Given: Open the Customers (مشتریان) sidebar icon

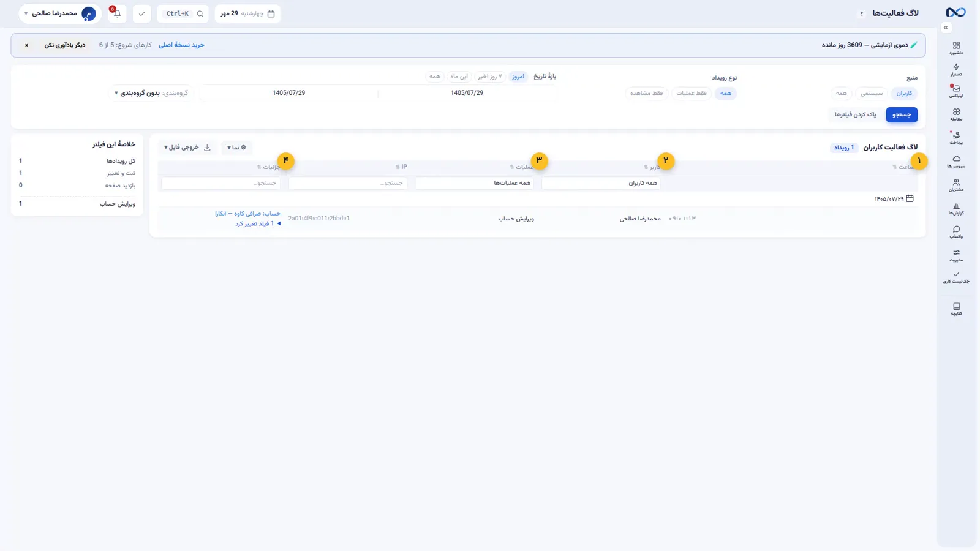Looking at the screenshot, I should [x=956, y=185].
